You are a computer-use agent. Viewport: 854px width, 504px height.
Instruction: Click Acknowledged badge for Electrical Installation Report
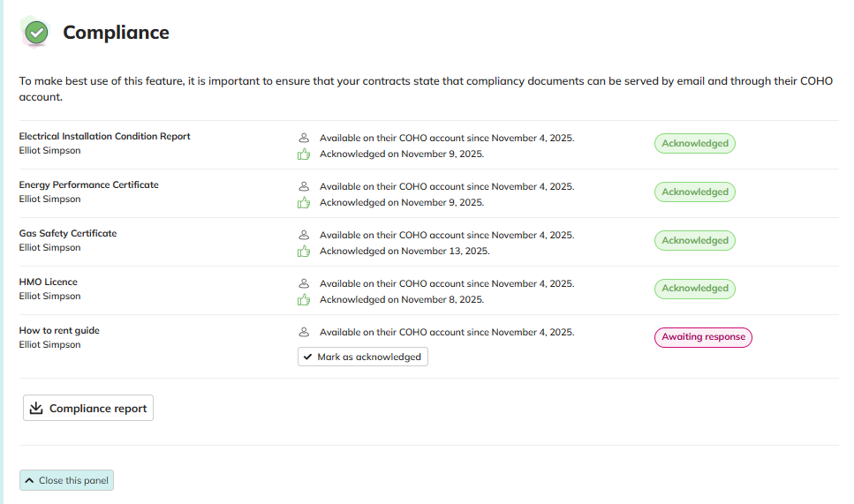695,144
